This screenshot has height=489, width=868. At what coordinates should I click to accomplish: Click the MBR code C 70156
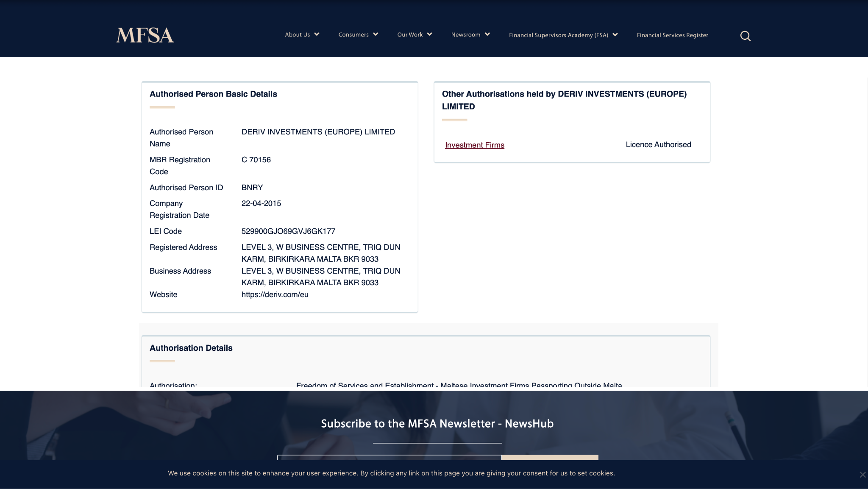[x=256, y=160]
